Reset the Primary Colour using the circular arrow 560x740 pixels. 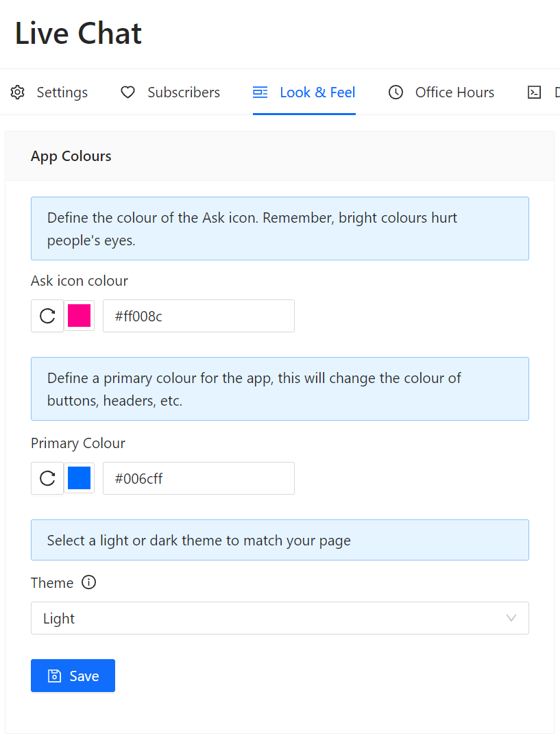(47, 478)
